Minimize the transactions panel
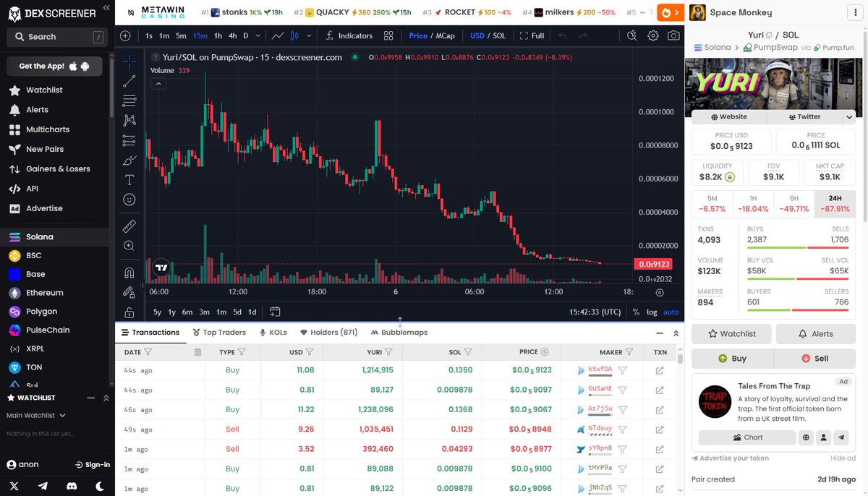Screen dimensions: 868x496 pos(660,333)
